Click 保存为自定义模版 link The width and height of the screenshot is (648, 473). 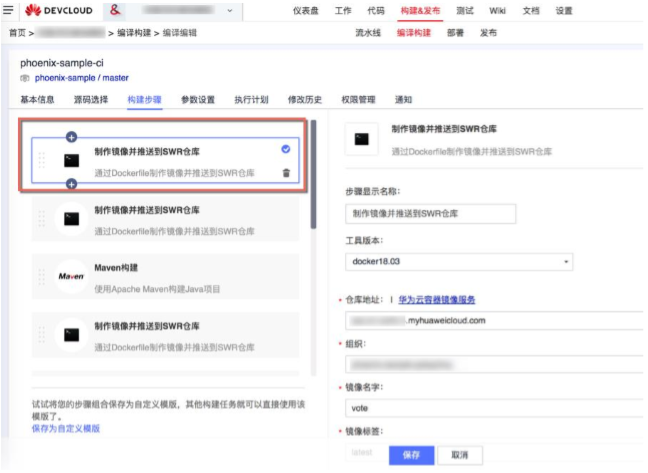(66, 429)
